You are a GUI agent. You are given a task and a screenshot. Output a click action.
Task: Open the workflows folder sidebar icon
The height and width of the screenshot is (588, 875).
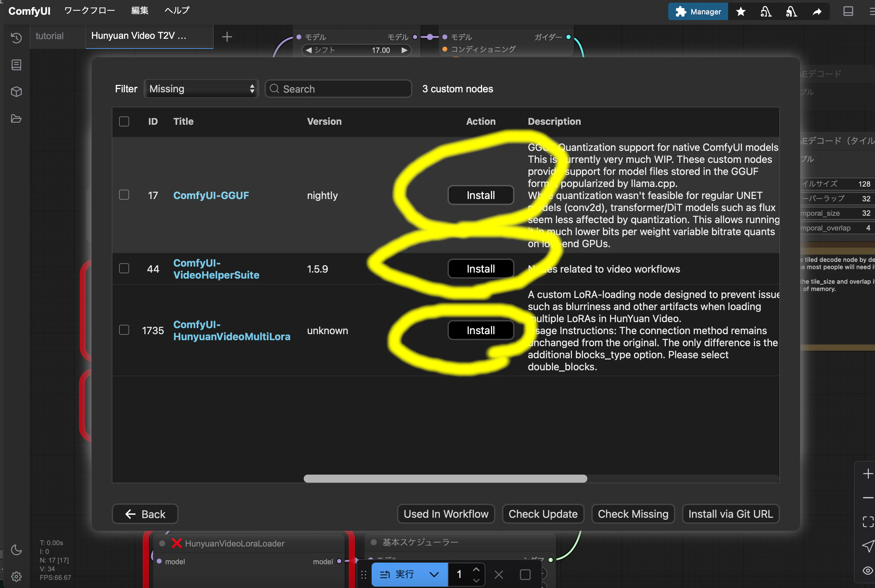click(x=16, y=119)
